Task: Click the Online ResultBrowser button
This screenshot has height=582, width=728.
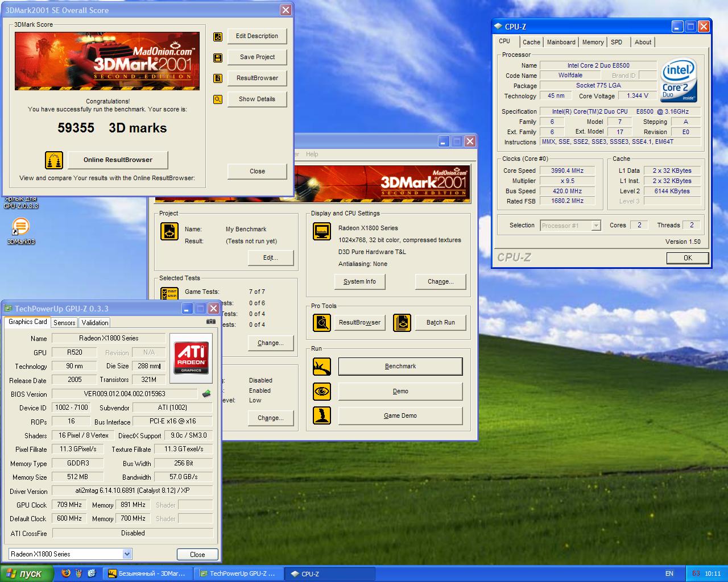Action: click(x=118, y=160)
